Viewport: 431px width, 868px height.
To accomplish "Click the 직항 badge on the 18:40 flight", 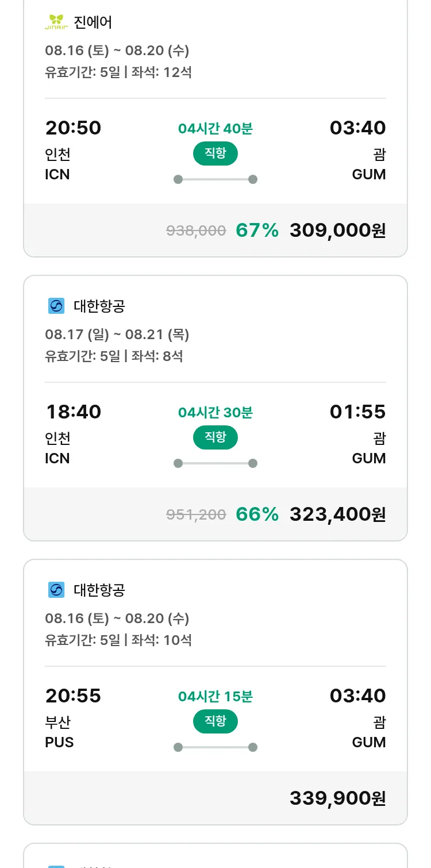I will pyautogui.click(x=215, y=437).
